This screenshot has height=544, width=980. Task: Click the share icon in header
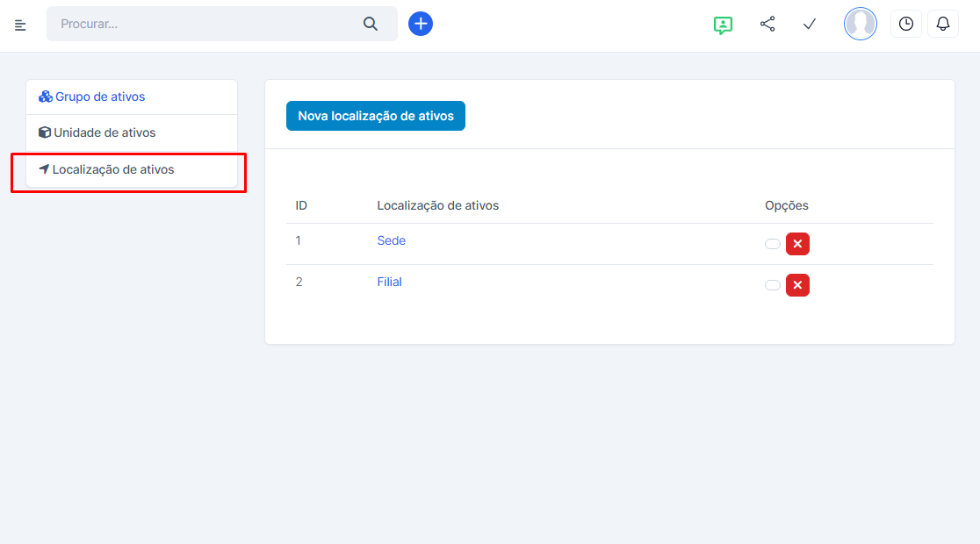pos(767,24)
